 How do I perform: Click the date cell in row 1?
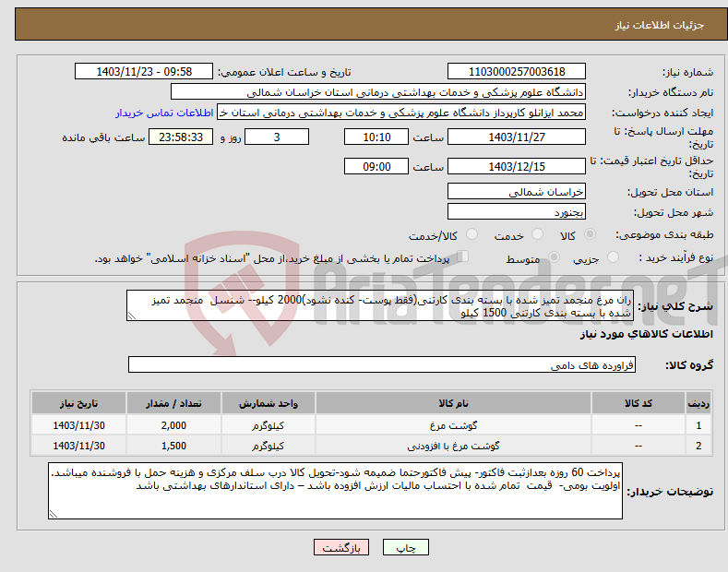(x=79, y=424)
